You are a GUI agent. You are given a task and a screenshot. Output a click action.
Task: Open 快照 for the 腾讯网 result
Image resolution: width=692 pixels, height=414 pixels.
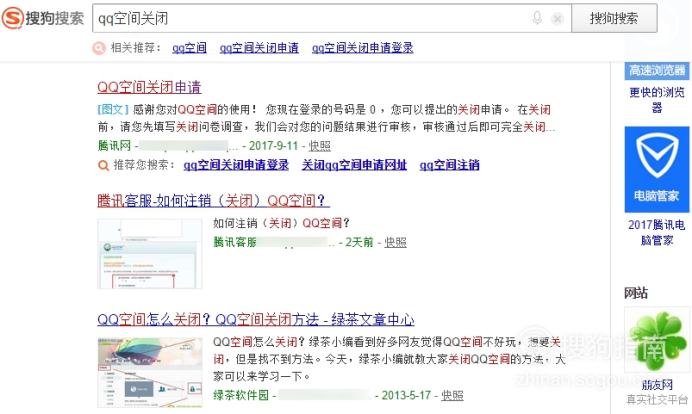(x=320, y=146)
